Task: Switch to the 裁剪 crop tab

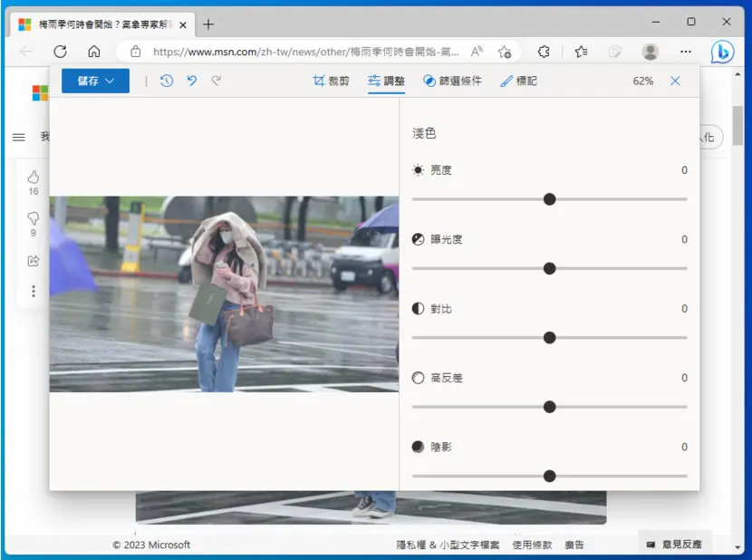Action: pyautogui.click(x=331, y=81)
